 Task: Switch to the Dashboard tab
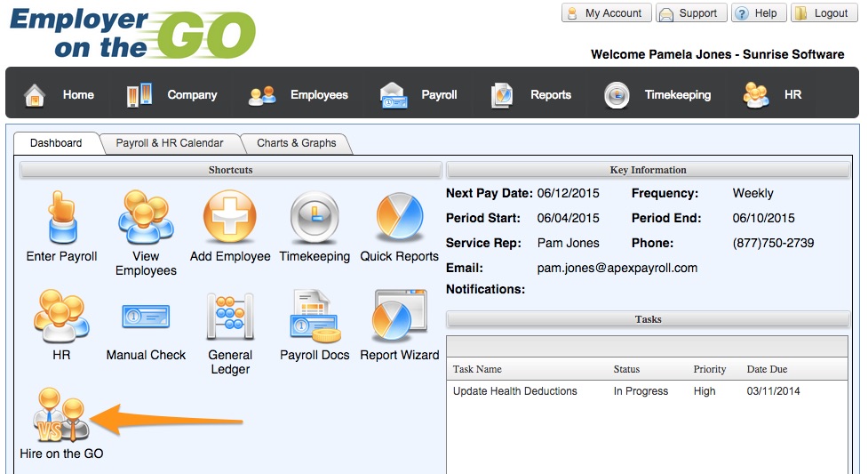56,143
